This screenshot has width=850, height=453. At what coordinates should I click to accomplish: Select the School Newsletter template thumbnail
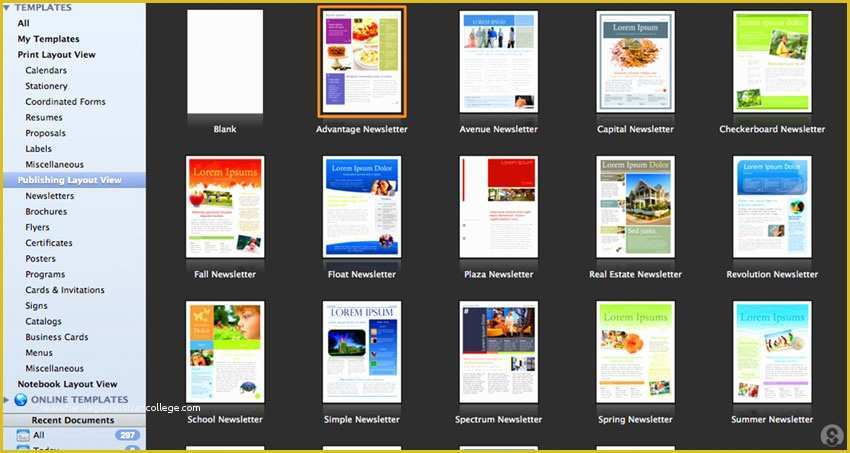[x=225, y=352]
